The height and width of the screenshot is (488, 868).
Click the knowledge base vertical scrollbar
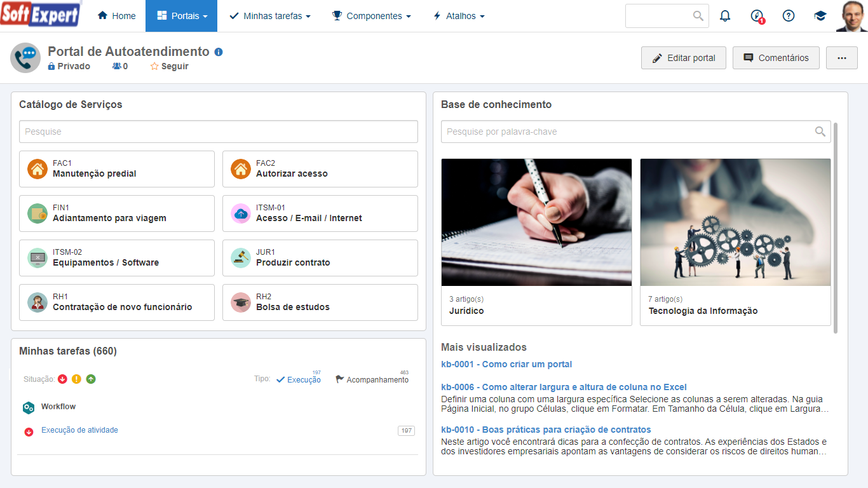836,227
